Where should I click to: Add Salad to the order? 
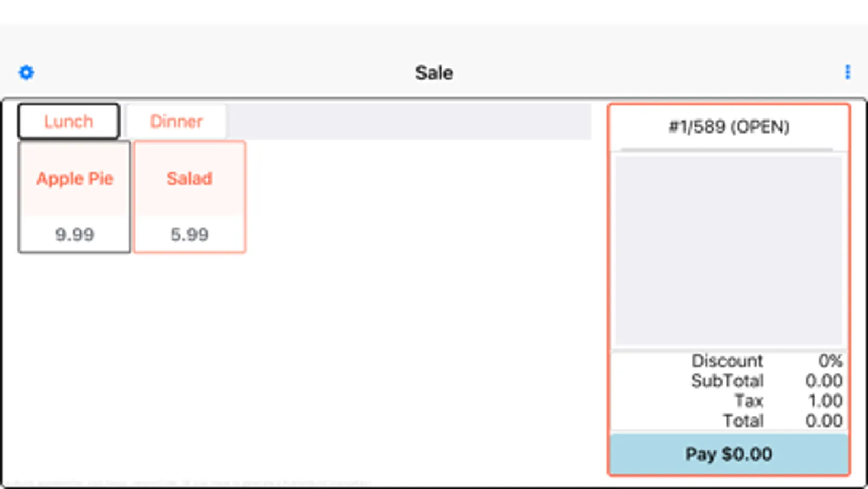(189, 179)
